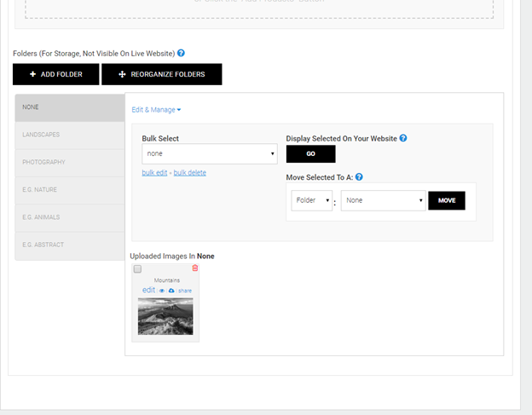This screenshot has height=415, width=532.
Task: Open the Mountains image thumbnail
Action: 165,316
